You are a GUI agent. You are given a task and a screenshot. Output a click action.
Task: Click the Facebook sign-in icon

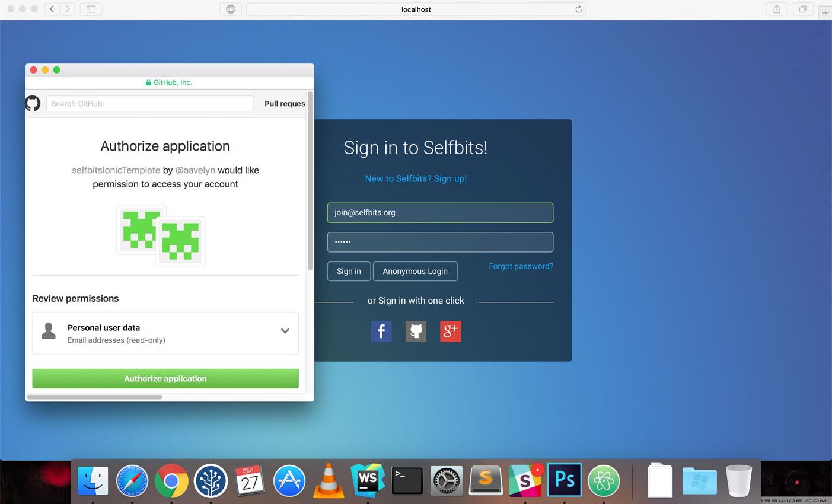point(381,331)
